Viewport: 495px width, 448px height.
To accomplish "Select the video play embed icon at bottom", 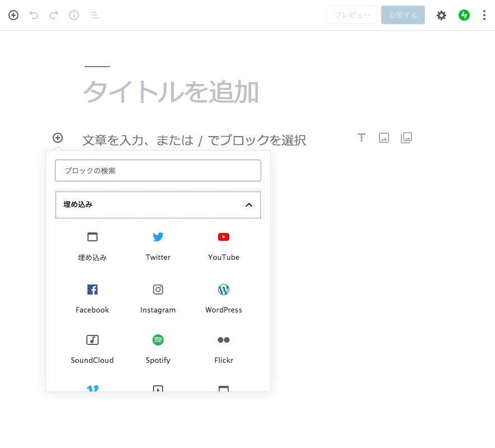I will [158, 388].
